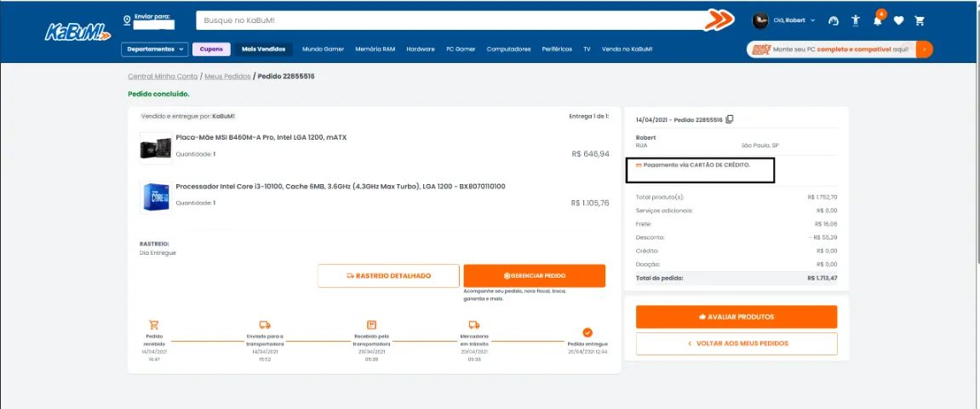Open Intel Core i3-10100 processor thumbnail
This screenshot has height=409, width=980.
click(156, 197)
